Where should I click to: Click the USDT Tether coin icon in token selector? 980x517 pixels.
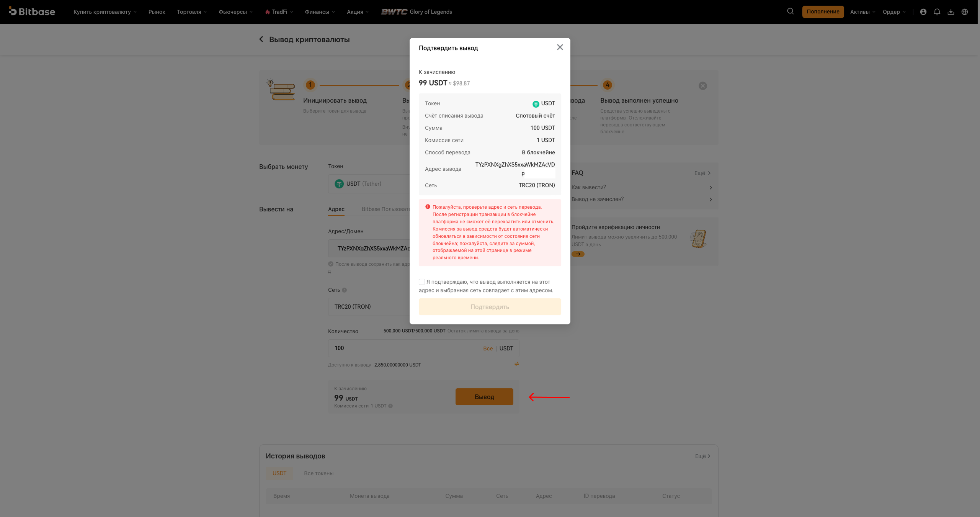tap(339, 184)
